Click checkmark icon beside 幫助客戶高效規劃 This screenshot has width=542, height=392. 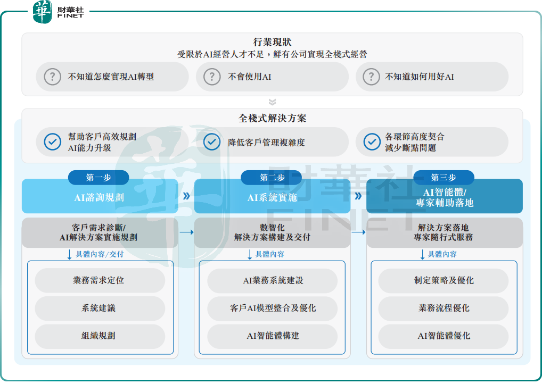click(x=53, y=142)
